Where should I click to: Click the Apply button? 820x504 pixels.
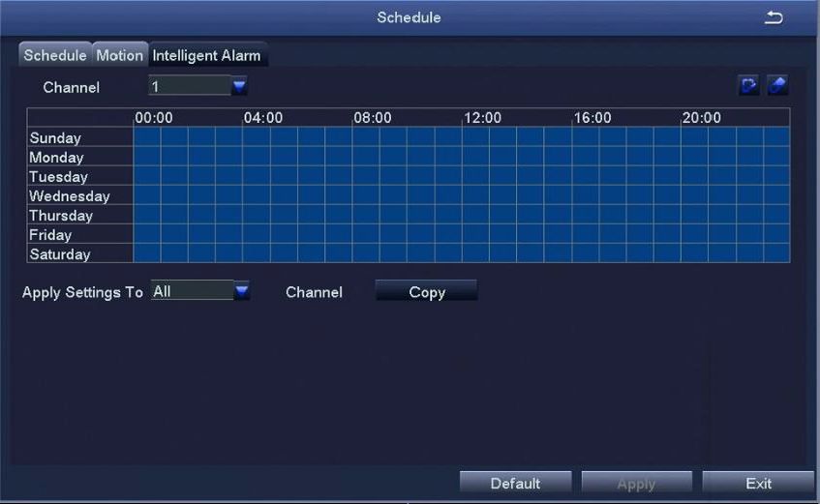point(636,484)
